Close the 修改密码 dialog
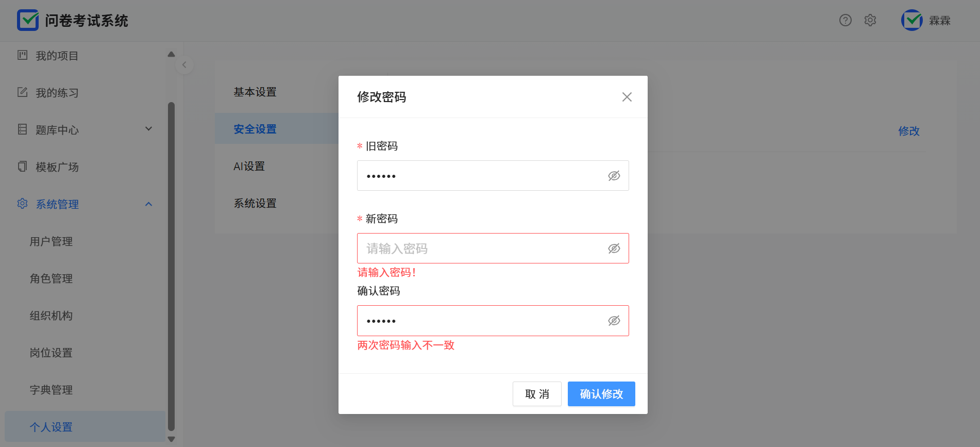The width and height of the screenshot is (980, 447). (627, 97)
